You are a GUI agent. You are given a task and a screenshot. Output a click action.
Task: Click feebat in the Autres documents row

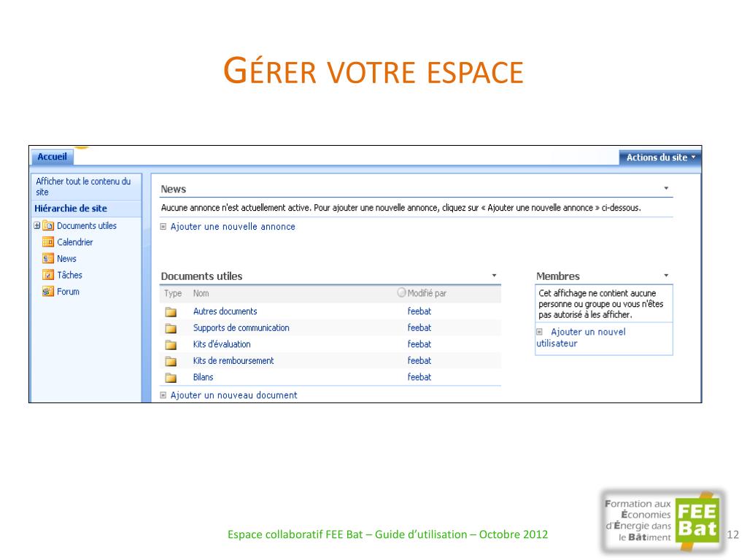click(419, 311)
